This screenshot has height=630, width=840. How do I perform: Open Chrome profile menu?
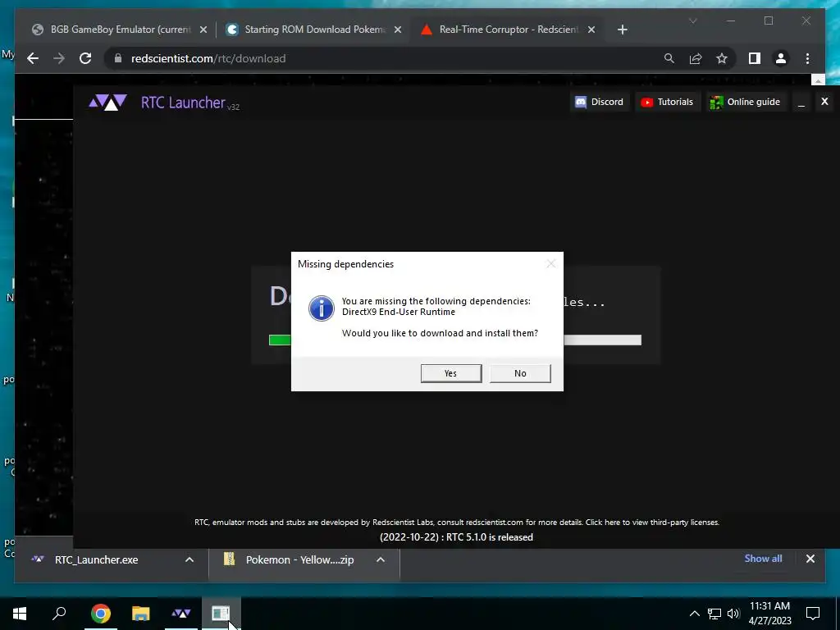pos(781,58)
